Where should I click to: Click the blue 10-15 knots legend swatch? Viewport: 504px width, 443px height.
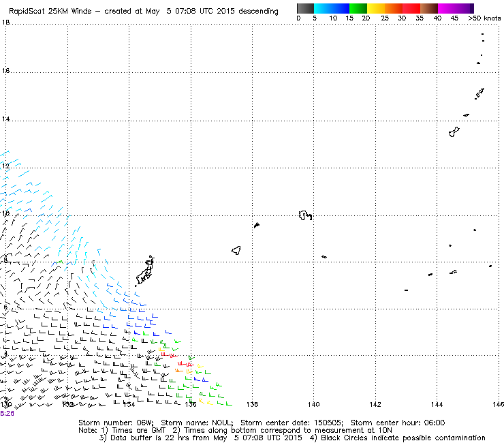click(341, 8)
